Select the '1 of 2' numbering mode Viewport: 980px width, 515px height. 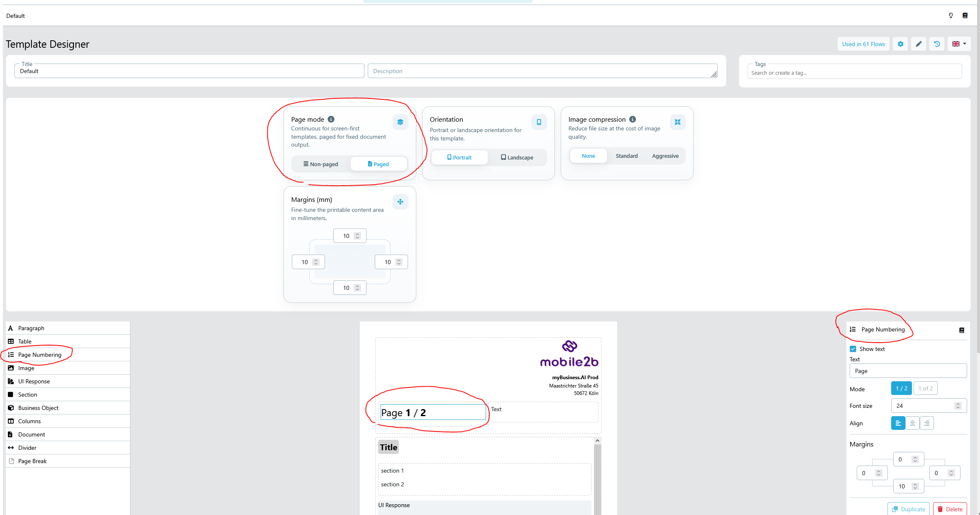pos(926,388)
